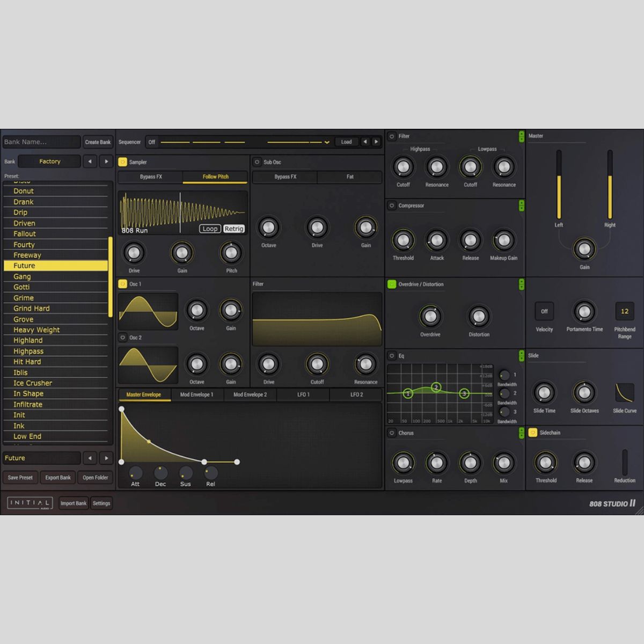
Task: Click the Lowpass Resonance knob
Action: [x=504, y=167]
